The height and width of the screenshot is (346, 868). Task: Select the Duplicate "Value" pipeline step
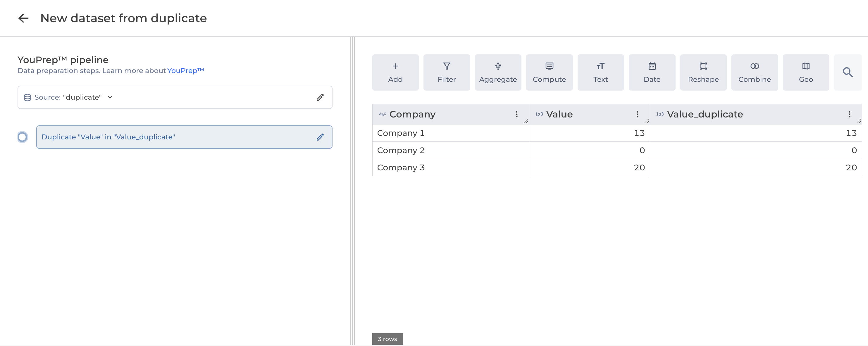point(168,137)
